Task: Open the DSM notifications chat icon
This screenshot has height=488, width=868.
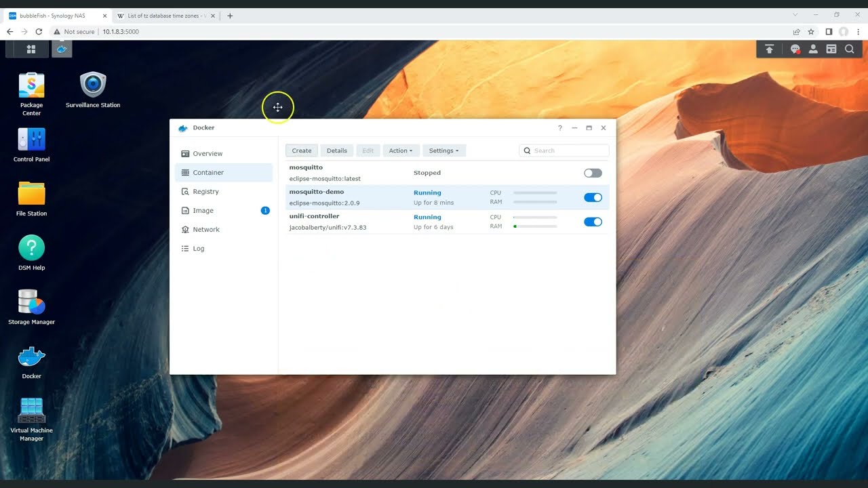Action: (795, 49)
